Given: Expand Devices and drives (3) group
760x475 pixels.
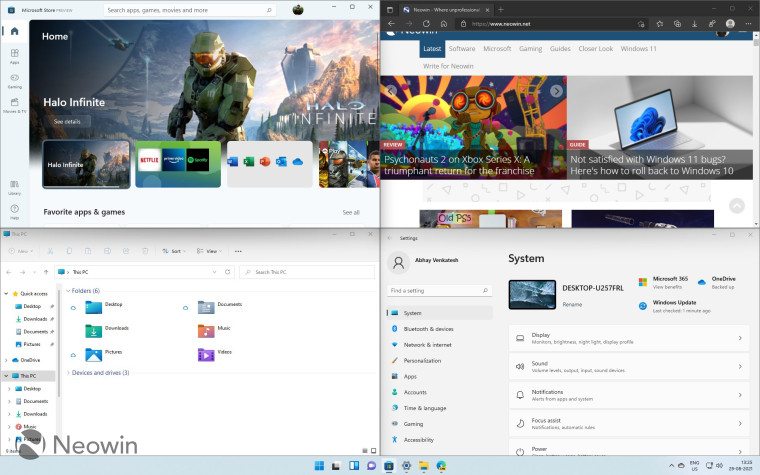Looking at the screenshot, I should pos(68,373).
